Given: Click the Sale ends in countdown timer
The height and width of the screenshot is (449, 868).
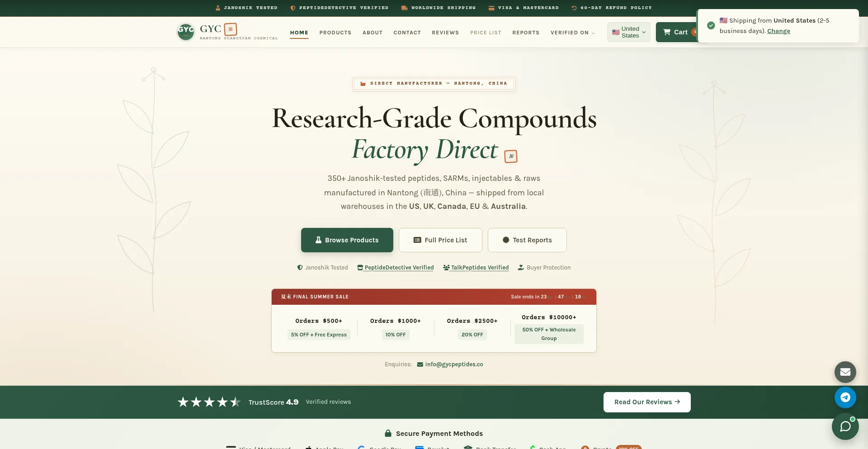Looking at the screenshot, I should (x=548, y=297).
